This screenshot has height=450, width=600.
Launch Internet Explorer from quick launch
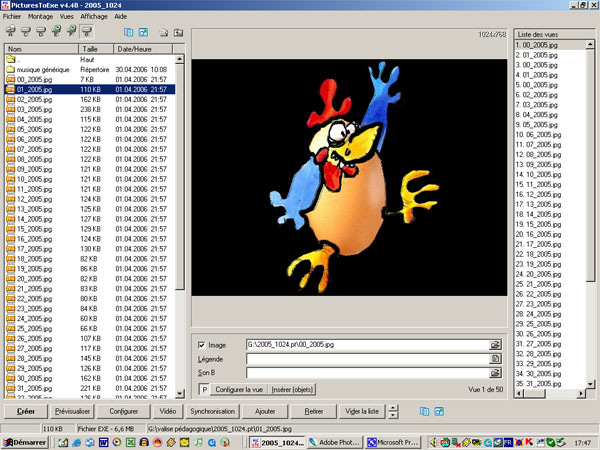point(77,442)
